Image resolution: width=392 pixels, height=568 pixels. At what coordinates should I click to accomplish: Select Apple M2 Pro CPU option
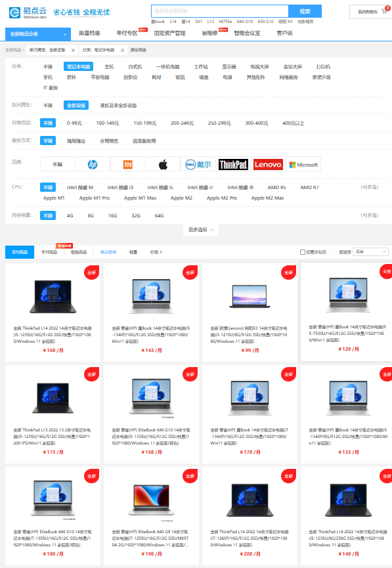pos(222,198)
